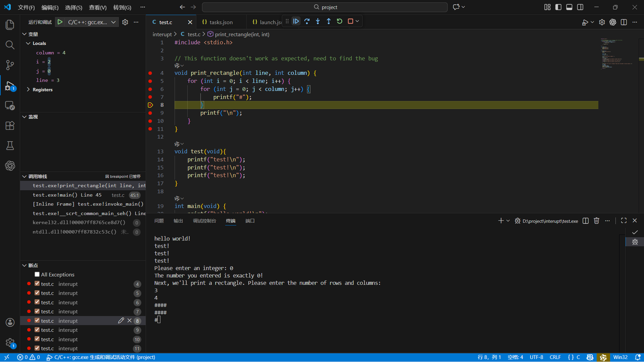The width and height of the screenshot is (644, 362).
Task: Enable the All Exceptions checkbox
Action: coord(37,274)
